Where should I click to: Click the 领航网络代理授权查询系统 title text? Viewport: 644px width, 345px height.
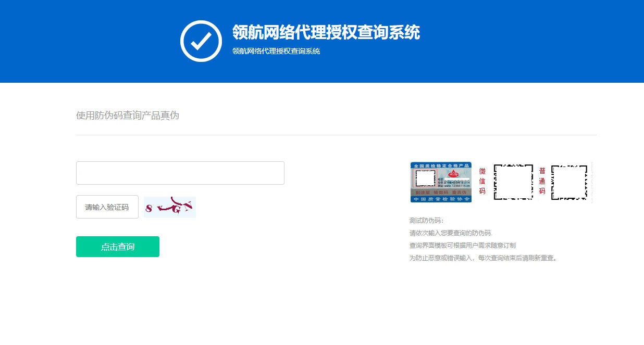click(326, 33)
